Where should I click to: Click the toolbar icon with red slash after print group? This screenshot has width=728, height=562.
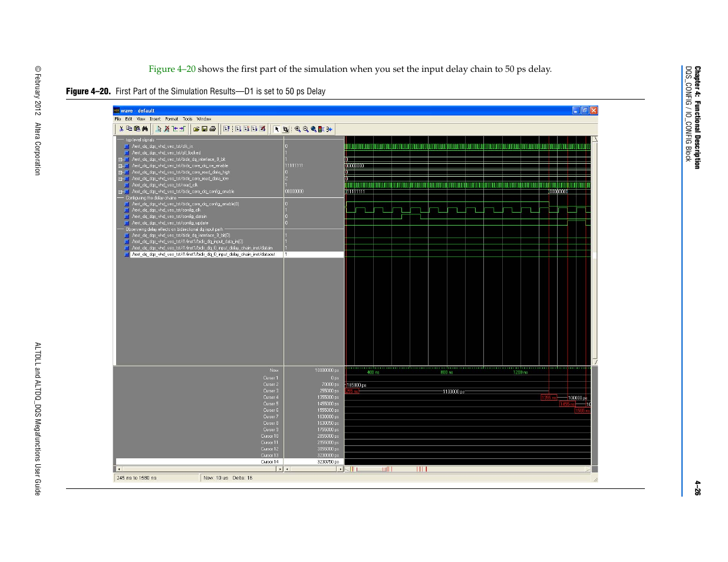coord(263,128)
